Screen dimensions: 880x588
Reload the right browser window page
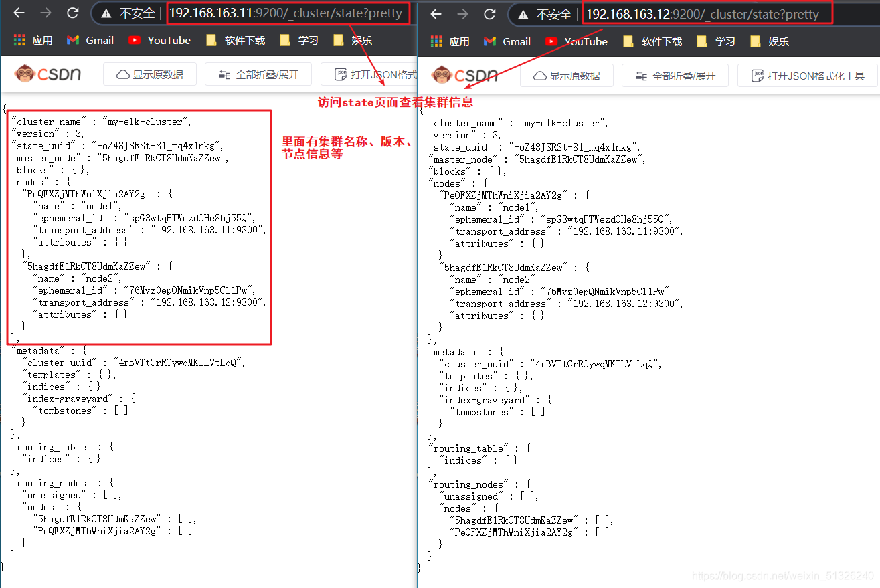(490, 14)
